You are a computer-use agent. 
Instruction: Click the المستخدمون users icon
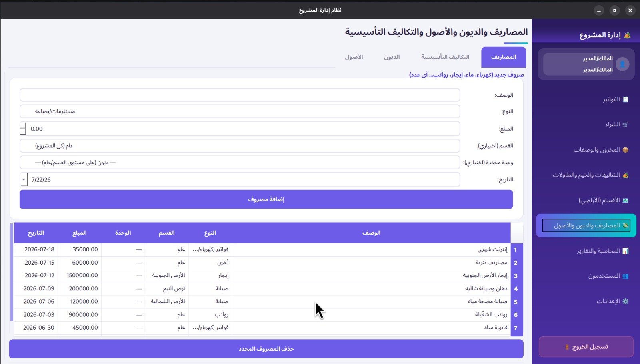(626, 276)
